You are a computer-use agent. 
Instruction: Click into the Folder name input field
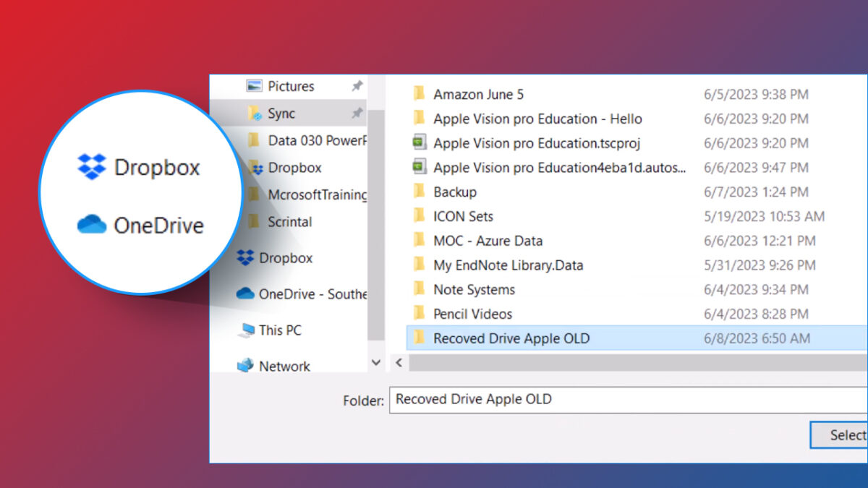629,400
